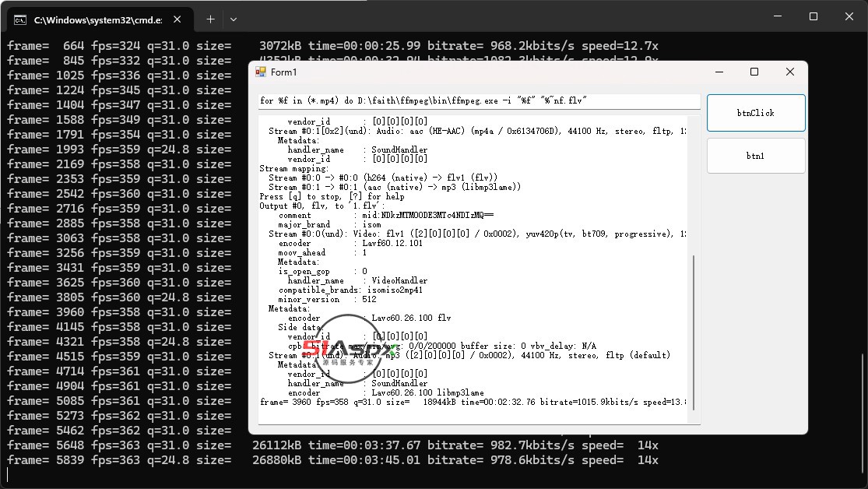
Task: Click terminal line with time=00:03:37.67
Action: [x=332, y=445]
